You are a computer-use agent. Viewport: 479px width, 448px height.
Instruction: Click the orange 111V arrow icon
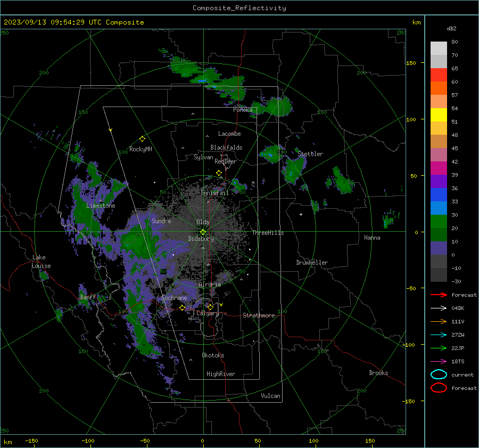click(439, 321)
